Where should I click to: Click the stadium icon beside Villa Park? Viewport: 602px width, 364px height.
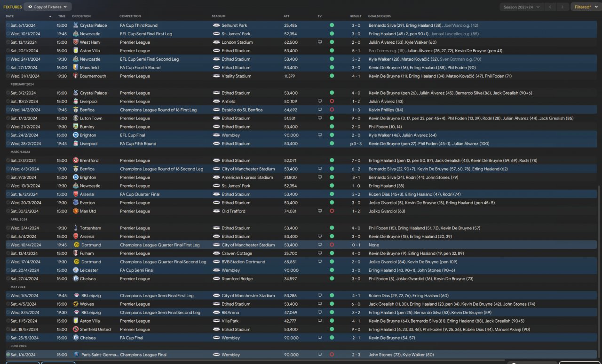click(x=216, y=321)
